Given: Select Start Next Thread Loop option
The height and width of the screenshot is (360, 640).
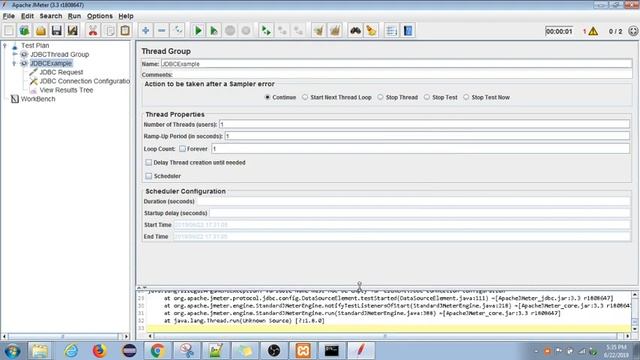Looking at the screenshot, I should 305,97.
